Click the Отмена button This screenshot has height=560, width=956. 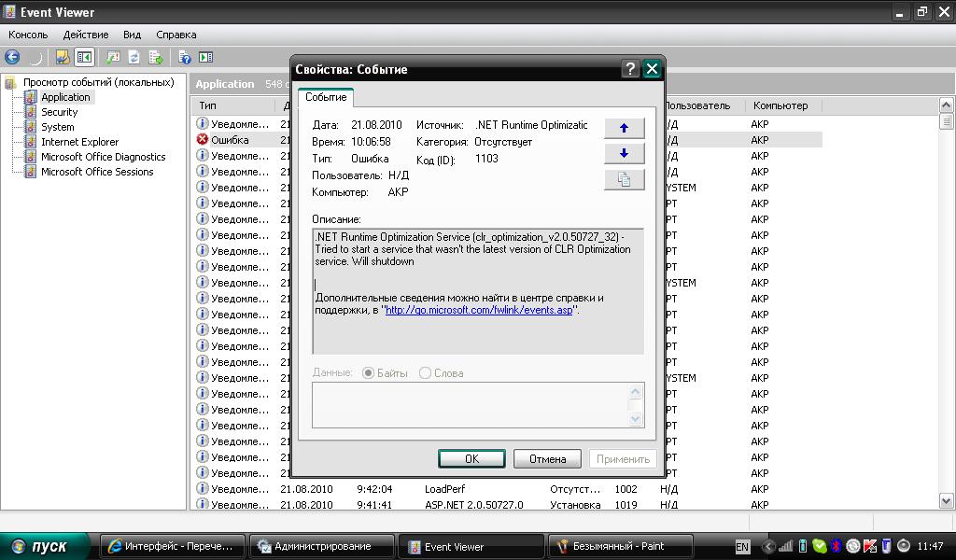(547, 459)
